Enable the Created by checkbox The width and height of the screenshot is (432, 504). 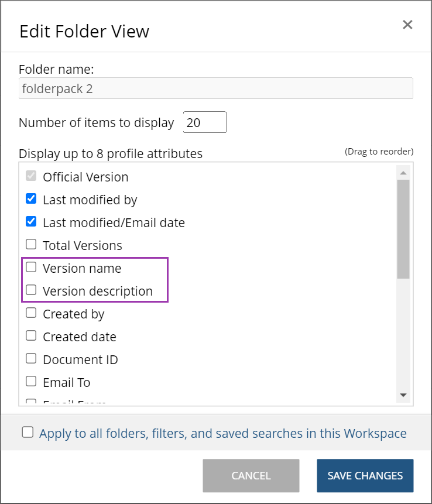pos(32,313)
